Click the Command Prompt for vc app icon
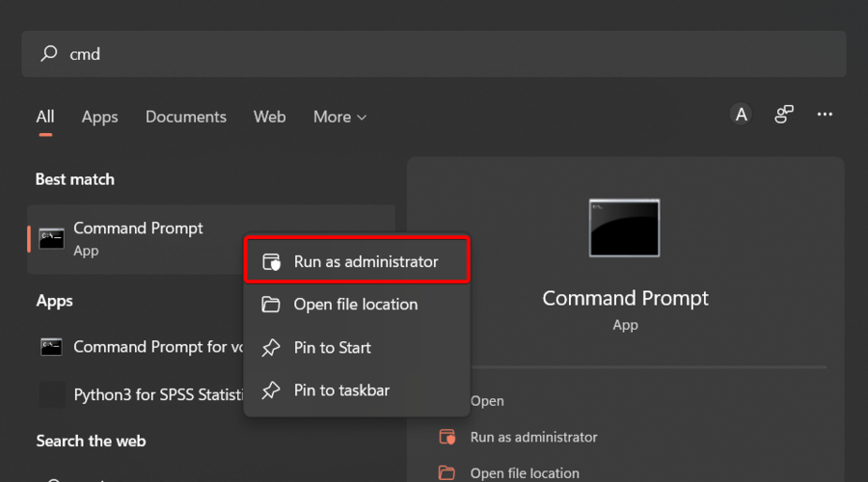 click(x=52, y=346)
